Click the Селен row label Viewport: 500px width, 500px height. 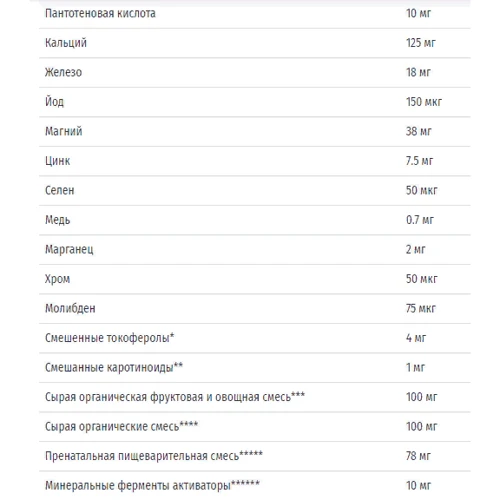tap(60, 190)
